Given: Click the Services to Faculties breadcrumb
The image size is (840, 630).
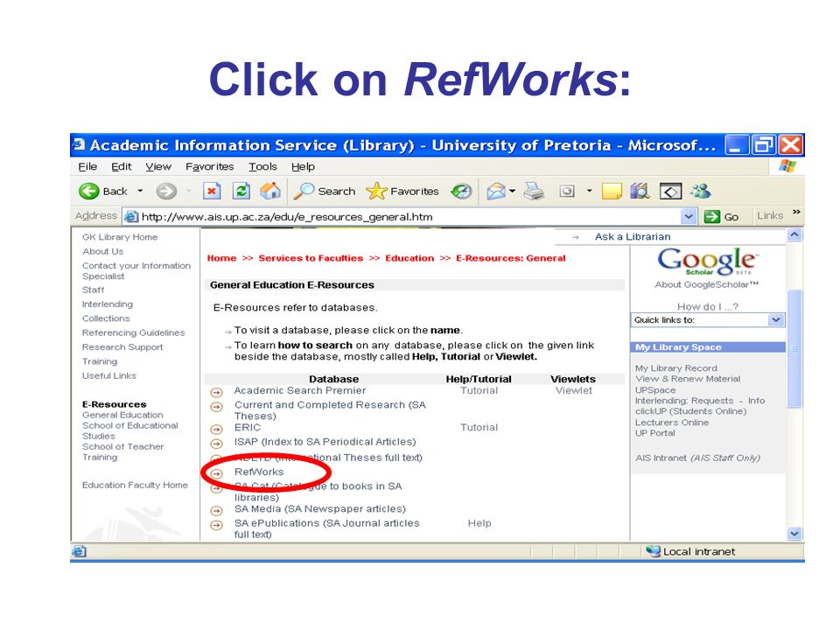Looking at the screenshot, I should tap(311, 258).
